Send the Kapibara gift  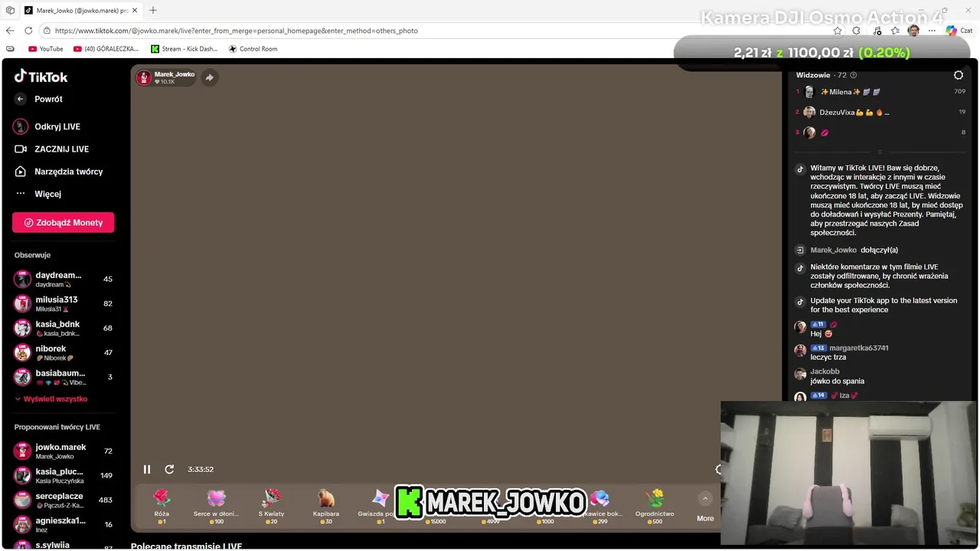click(x=326, y=507)
